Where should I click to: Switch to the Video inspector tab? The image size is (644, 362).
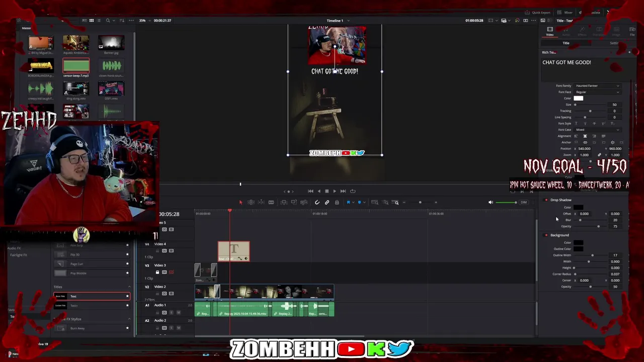click(550, 31)
